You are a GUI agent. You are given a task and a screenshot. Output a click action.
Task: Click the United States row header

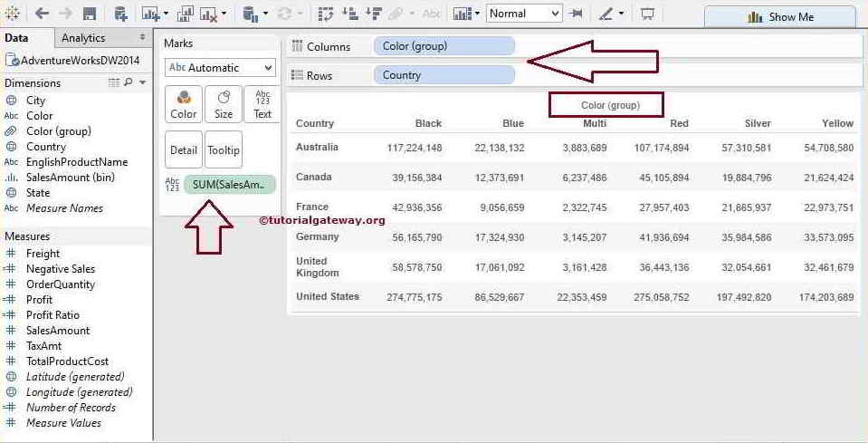[327, 296]
